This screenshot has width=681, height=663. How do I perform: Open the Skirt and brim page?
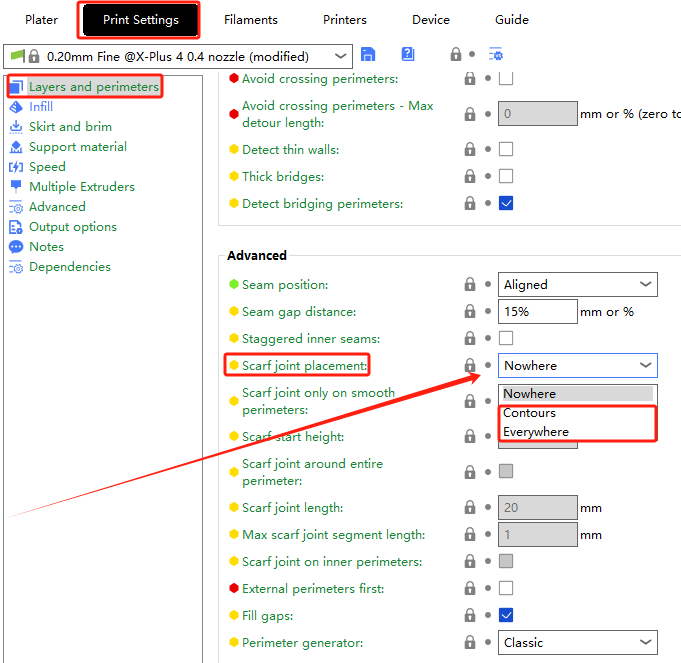coord(70,127)
